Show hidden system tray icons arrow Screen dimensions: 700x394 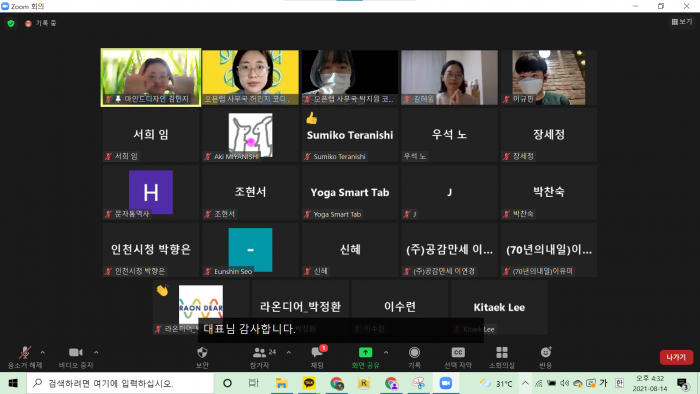[x=525, y=383]
